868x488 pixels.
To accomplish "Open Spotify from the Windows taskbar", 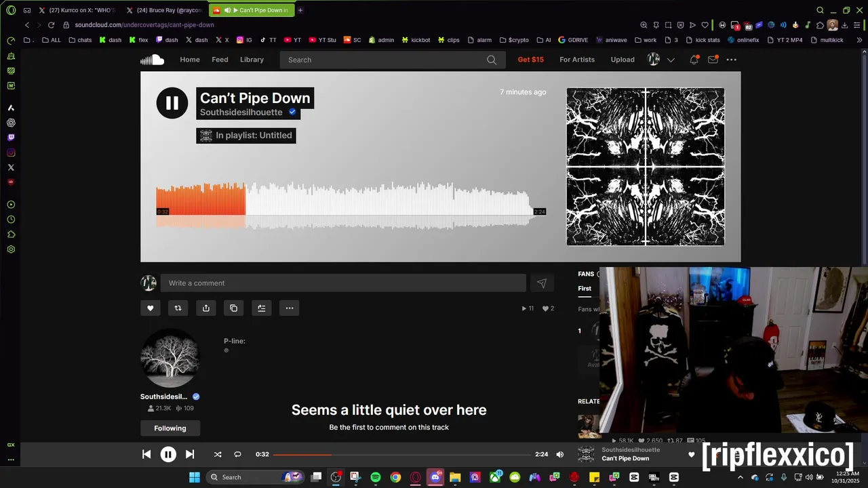I will [x=376, y=477].
